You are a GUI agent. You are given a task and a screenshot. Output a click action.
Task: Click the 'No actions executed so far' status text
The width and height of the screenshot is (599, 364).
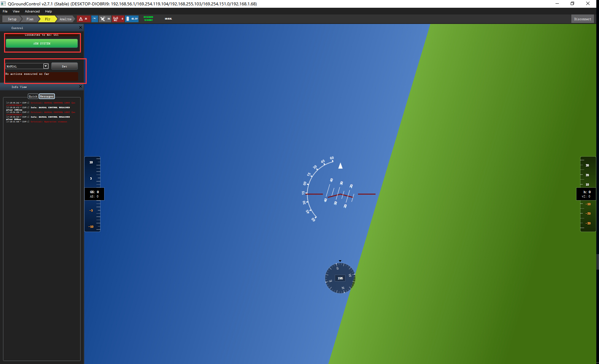coord(27,74)
